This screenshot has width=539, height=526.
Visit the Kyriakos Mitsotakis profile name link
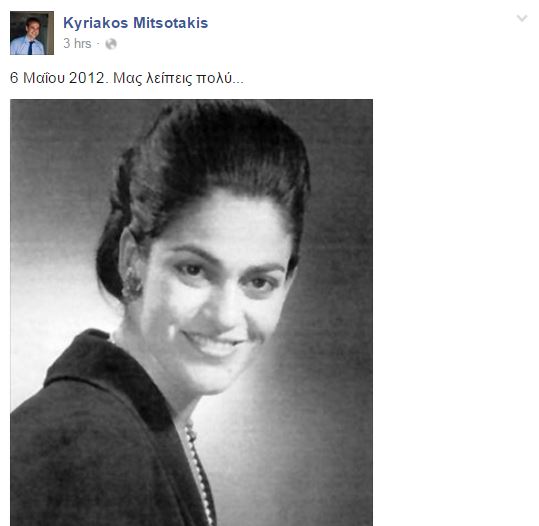tap(135, 23)
